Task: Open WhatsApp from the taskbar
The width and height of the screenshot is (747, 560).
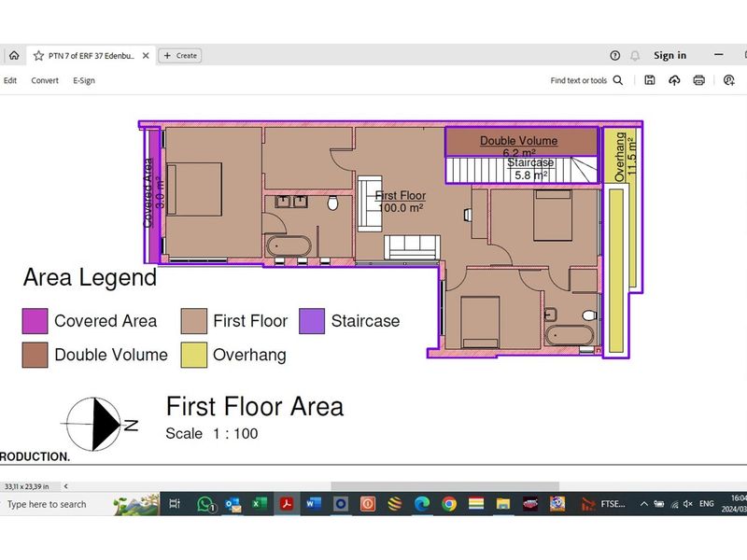Action: point(205,504)
